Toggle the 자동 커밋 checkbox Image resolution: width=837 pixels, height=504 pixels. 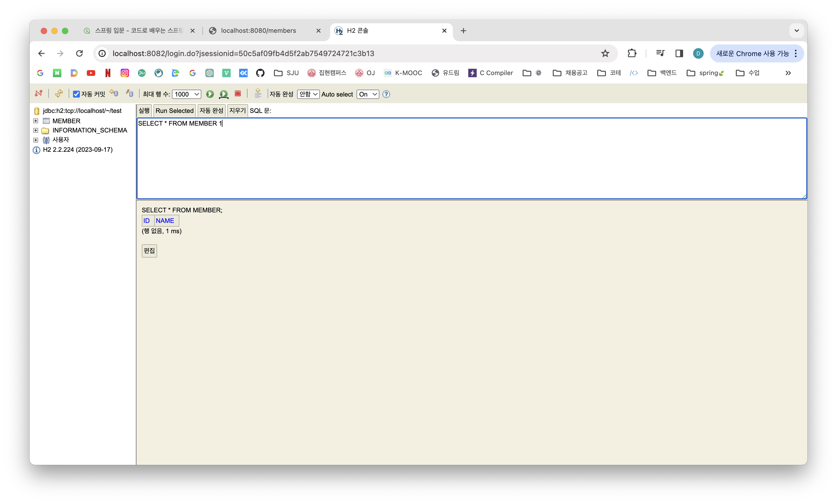tap(76, 94)
